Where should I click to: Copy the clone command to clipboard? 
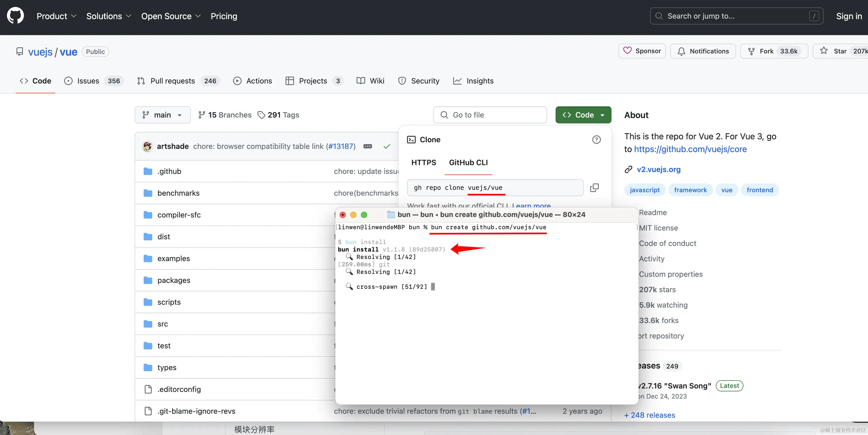(594, 188)
